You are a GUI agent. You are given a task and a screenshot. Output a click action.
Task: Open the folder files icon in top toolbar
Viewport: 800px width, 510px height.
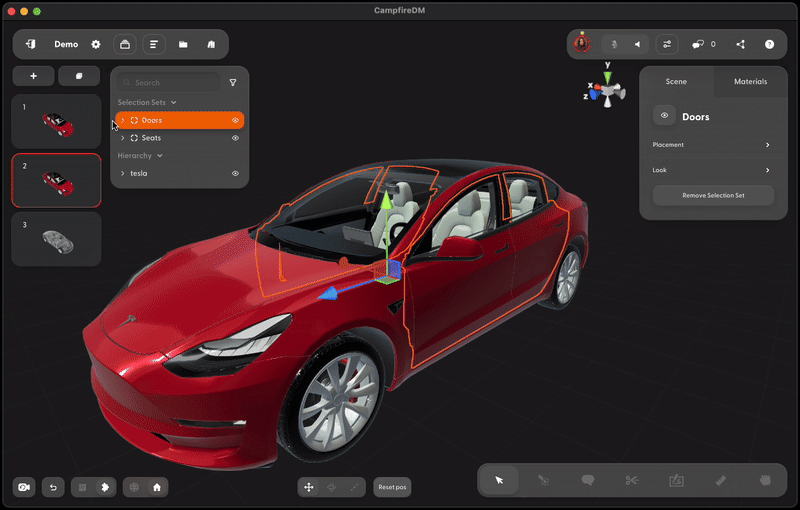point(183,44)
